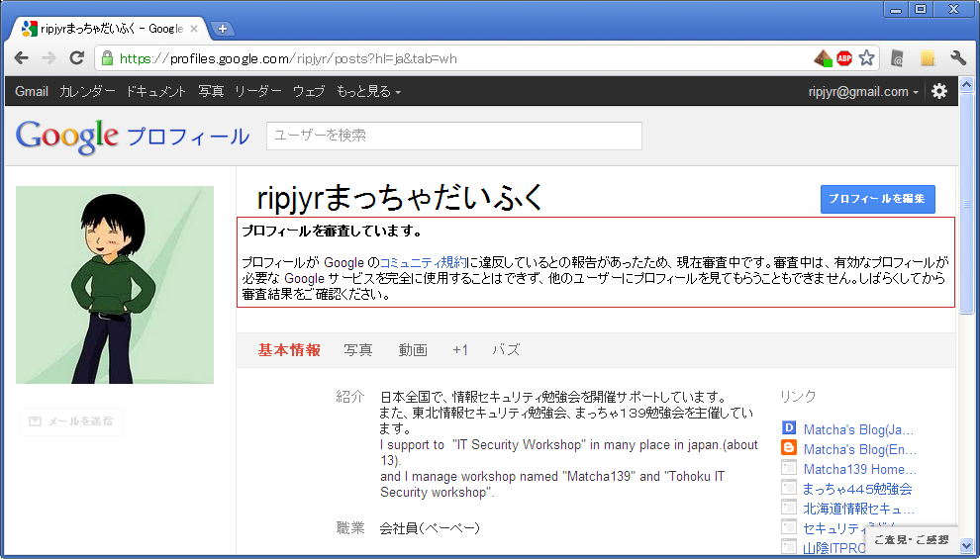This screenshot has width=980, height=559.
Task: Click the green HTTPS padlock icon
Action: pyautogui.click(x=107, y=58)
